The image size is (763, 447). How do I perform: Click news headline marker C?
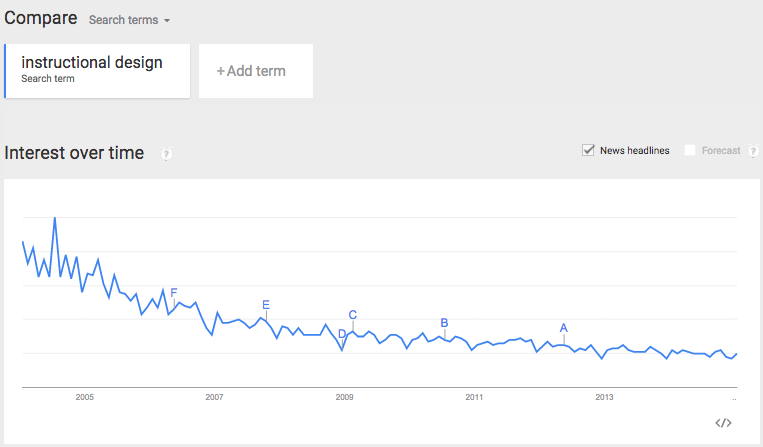[x=353, y=315]
